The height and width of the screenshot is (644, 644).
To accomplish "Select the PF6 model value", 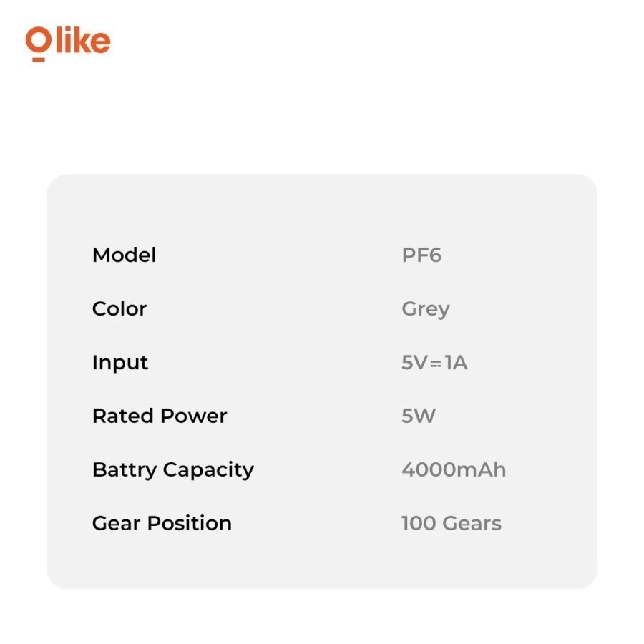I will pyautogui.click(x=421, y=255).
